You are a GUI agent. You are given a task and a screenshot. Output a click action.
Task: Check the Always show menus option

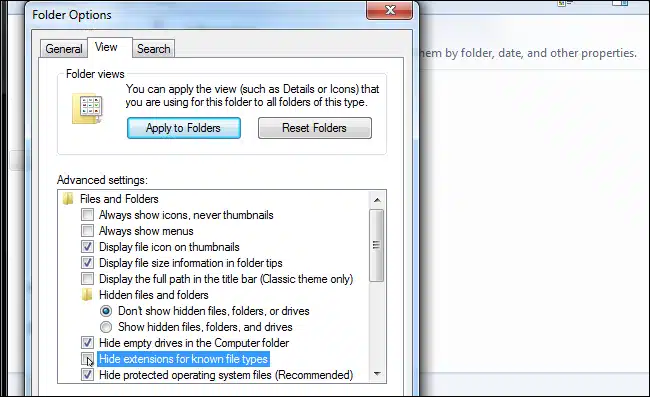pyautogui.click(x=87, y=230)
